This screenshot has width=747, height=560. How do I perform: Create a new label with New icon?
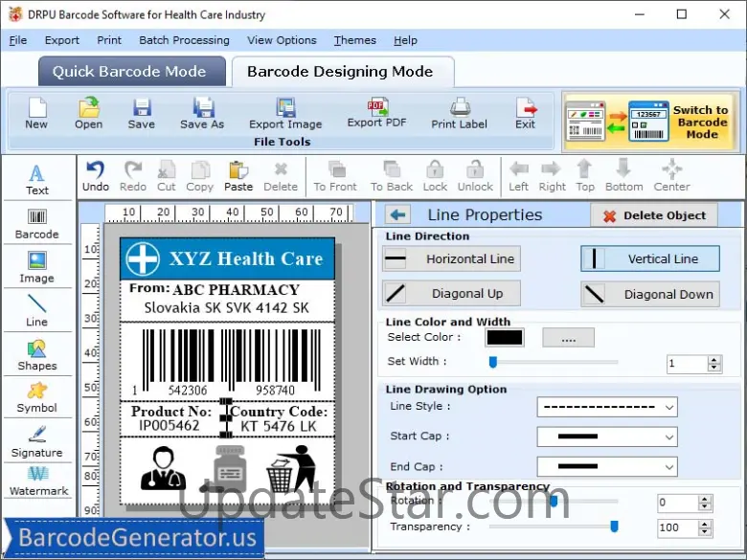coord(36,113)
